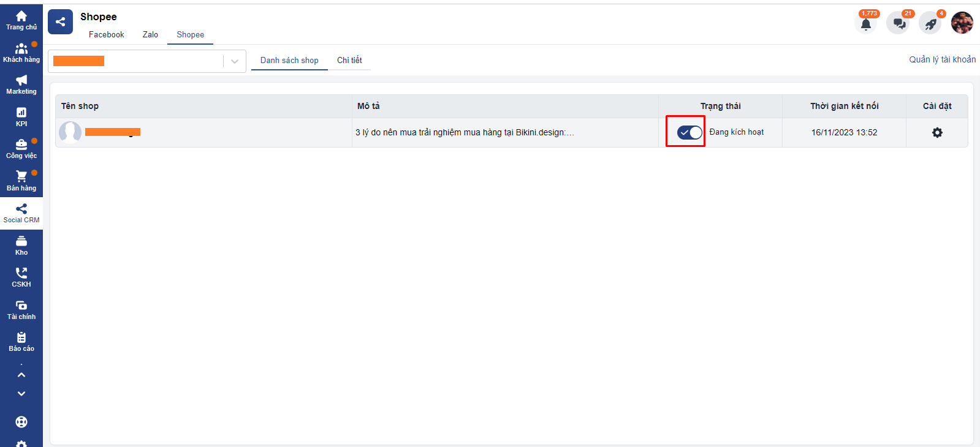Open the KPI section
Screen dimensions: 980x447
(x=21, y=116)
